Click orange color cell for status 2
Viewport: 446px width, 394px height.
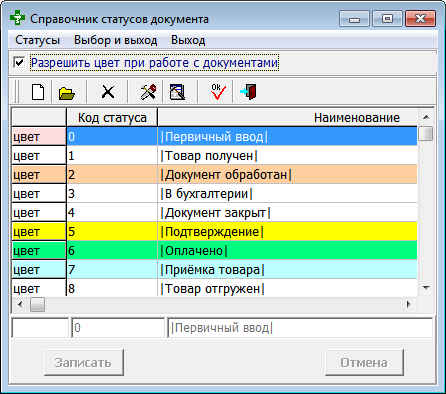(39, 174)
